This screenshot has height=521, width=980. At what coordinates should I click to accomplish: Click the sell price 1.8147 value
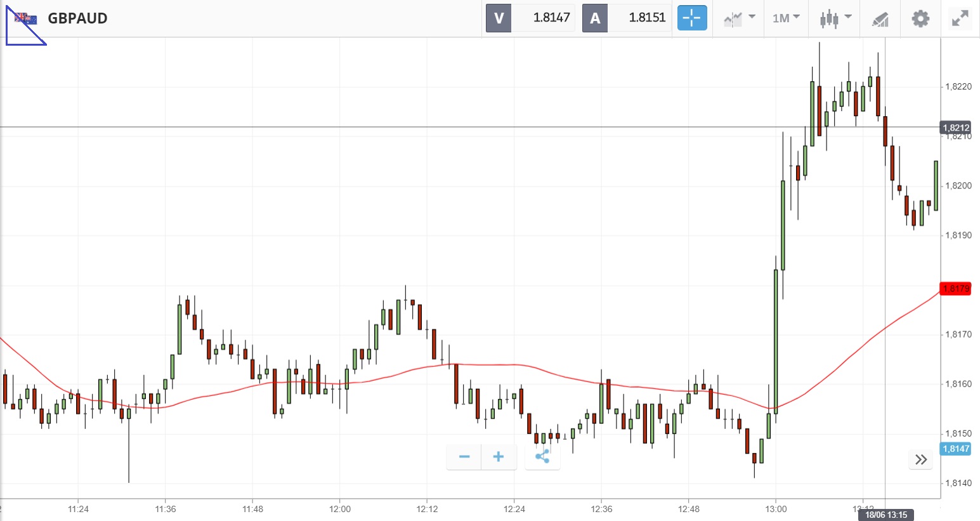tap(551, 18)
